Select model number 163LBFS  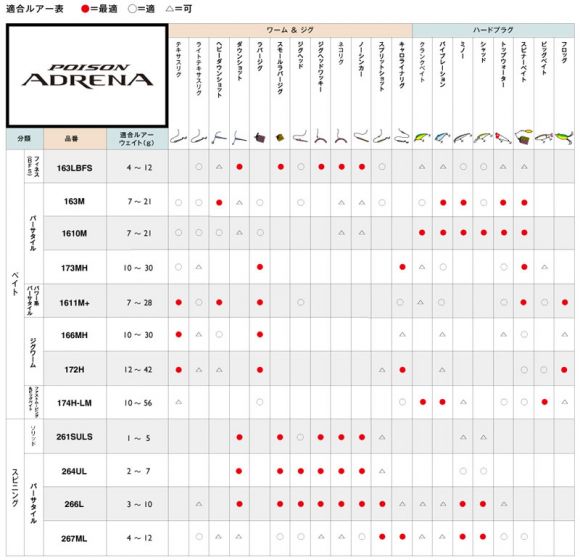(74, 168)
